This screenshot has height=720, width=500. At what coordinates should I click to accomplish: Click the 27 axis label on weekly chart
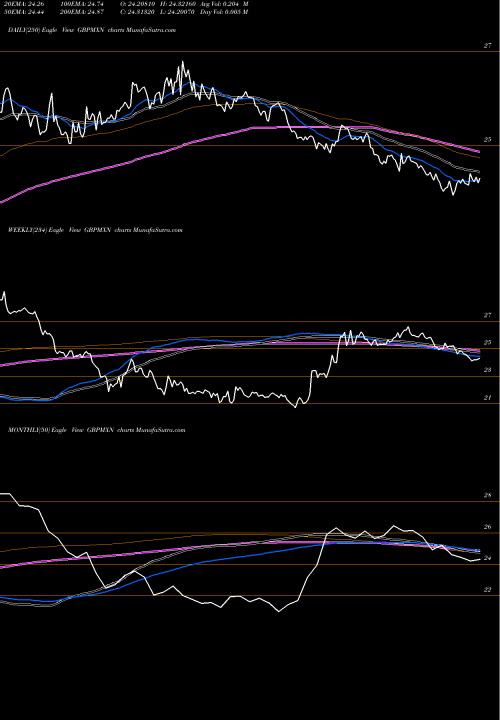click(487, 315)
